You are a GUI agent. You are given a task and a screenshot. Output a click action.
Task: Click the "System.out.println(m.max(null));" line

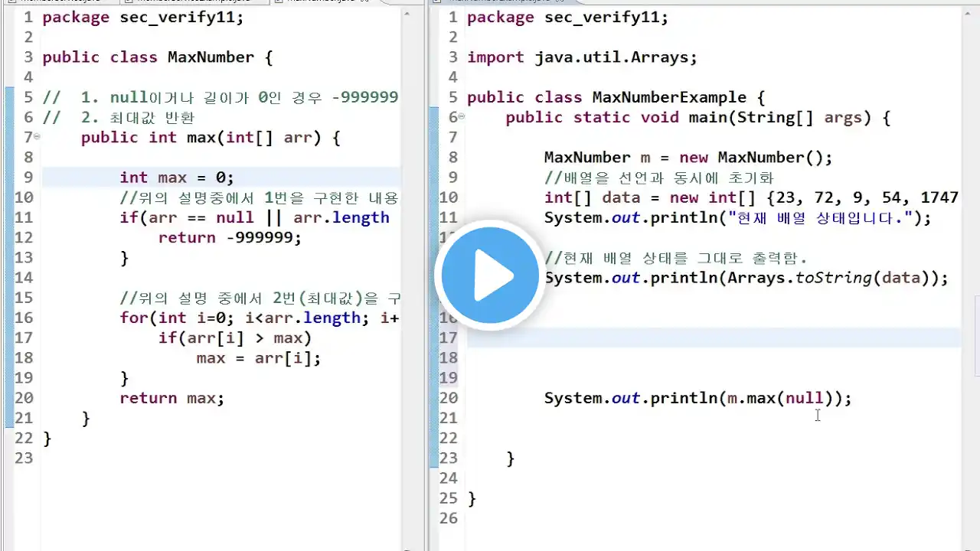pyautogui.click(x=698, y=398)
